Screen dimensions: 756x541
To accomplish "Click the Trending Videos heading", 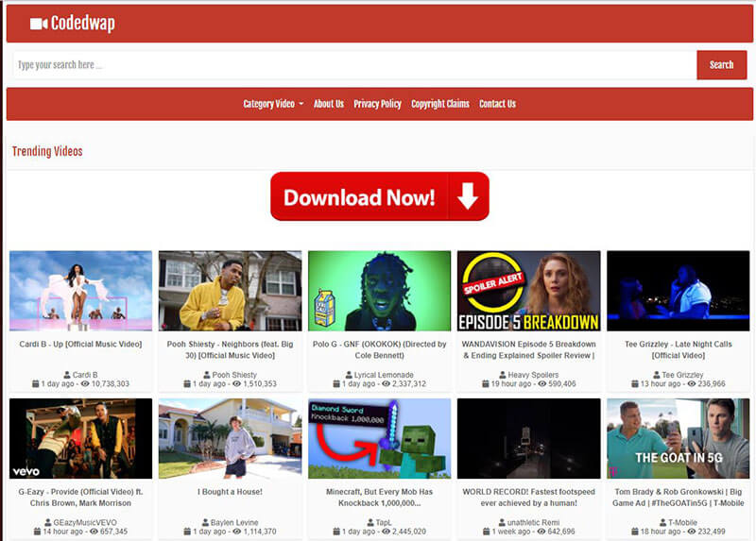I will coord(47,151).
